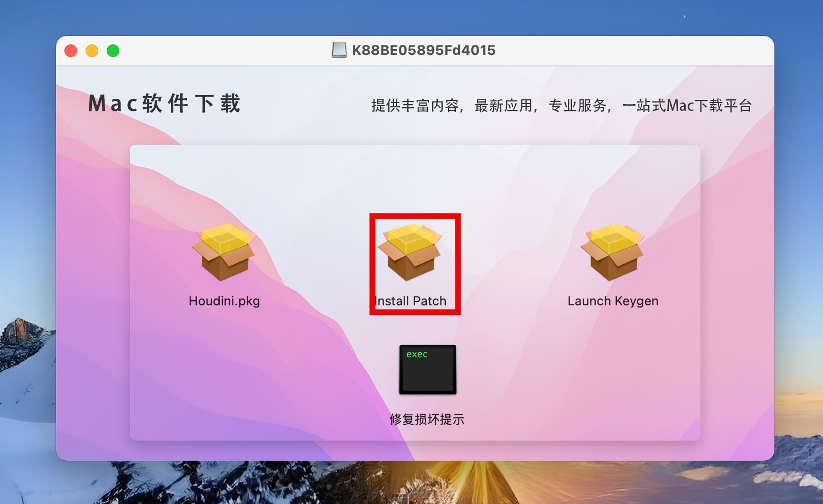Screen dimensions: 823x504
Task: Click the Install Patch name label
Action: [x=410, y=301]
